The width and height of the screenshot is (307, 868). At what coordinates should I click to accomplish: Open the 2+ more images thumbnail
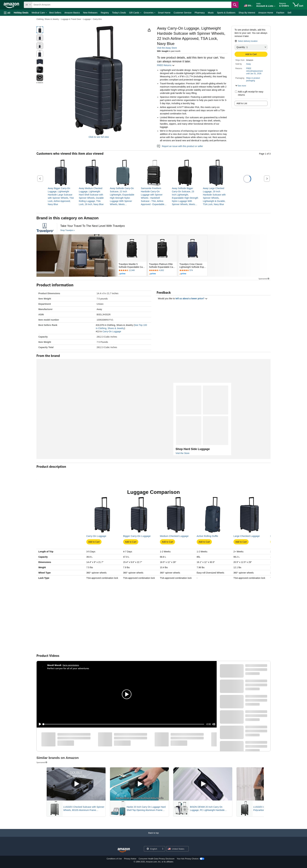[x=40, y=70]
